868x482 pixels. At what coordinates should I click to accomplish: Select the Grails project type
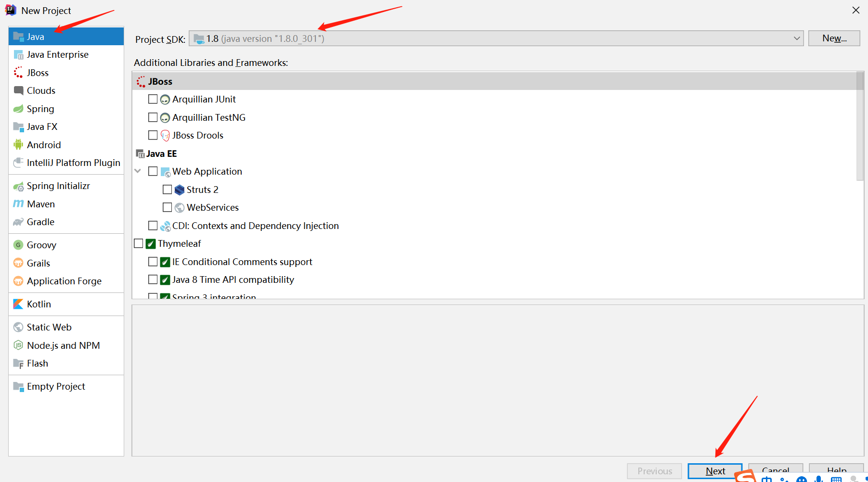tap(66, 263)
